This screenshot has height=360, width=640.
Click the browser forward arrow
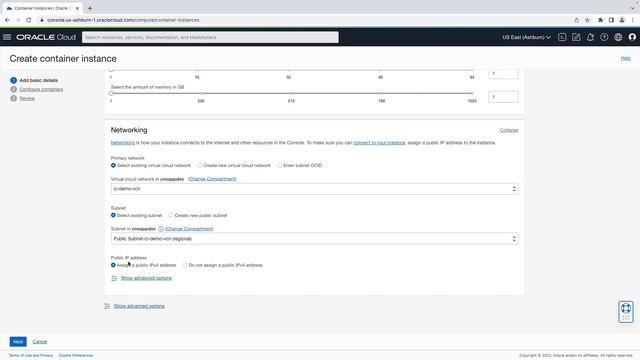[x=18, y=20]
